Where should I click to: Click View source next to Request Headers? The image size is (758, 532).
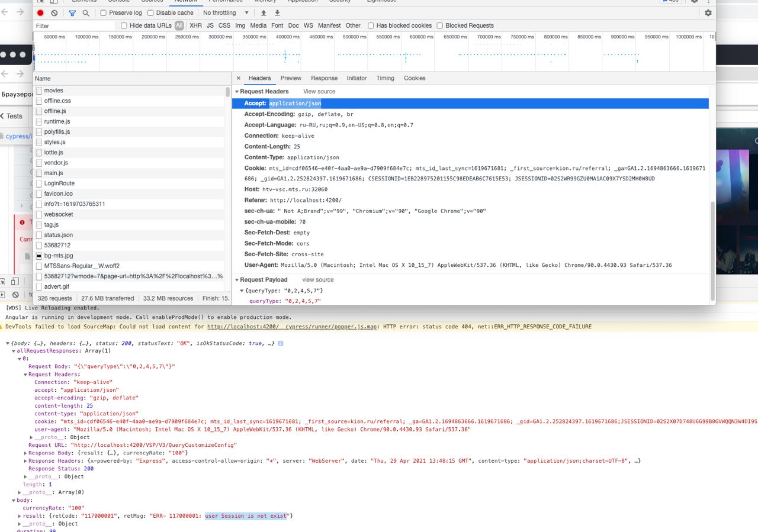tap(319, 92)
